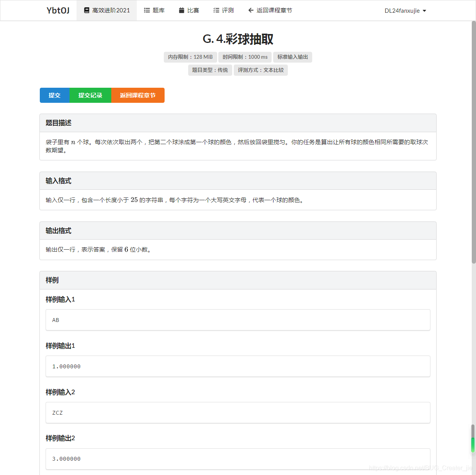Click the 题目类型：传统 label
Viewport: 476px width, 475px height.
pyautogui.click(x=210, y=70)
